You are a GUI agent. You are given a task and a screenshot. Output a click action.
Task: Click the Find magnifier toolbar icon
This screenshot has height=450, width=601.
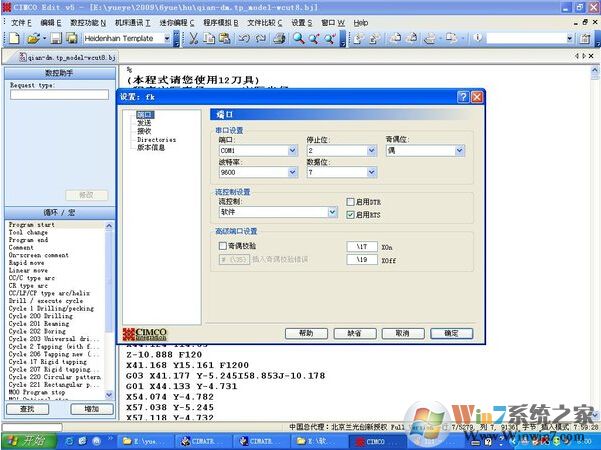pos(298,38)
